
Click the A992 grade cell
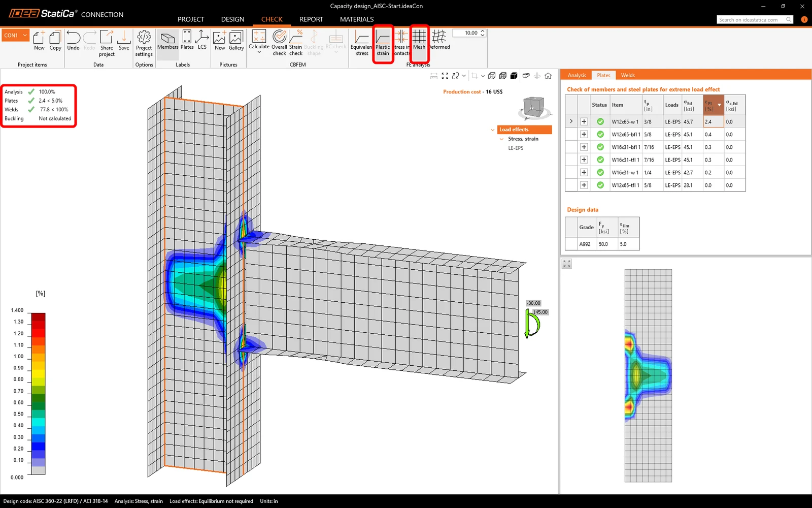(x=585, y=244)
